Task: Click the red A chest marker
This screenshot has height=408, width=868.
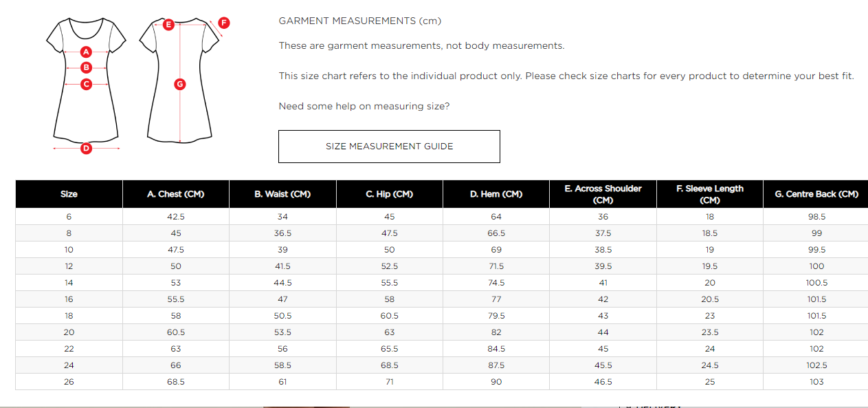Action: [86, 52]
